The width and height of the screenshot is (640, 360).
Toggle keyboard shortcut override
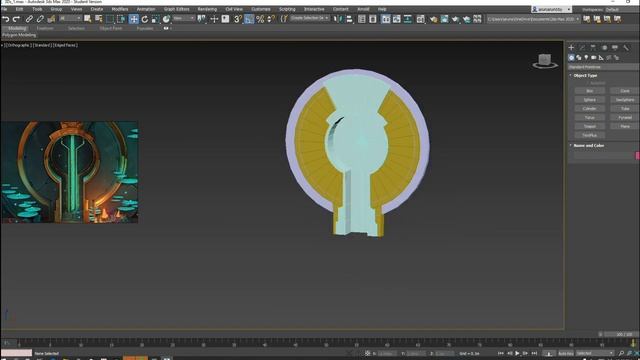click(225, 19)
